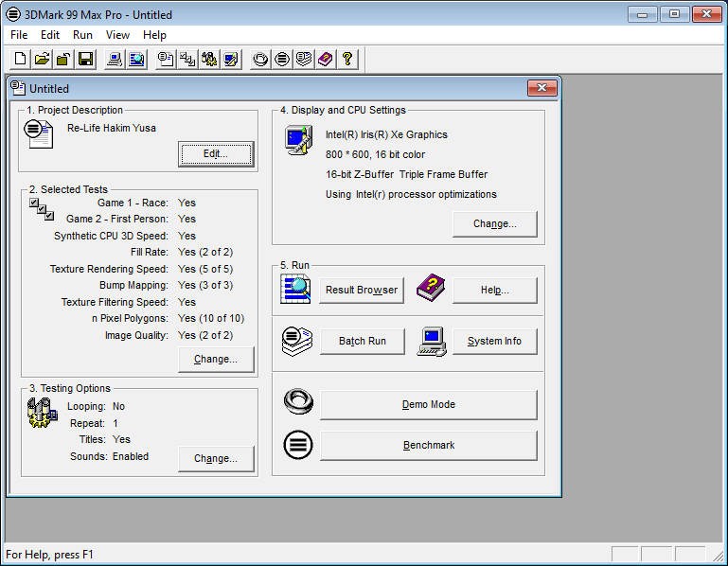The width and height of the screenshot is (728, 566).
Task: Start a Batch Run
Action: pos(363,342)
